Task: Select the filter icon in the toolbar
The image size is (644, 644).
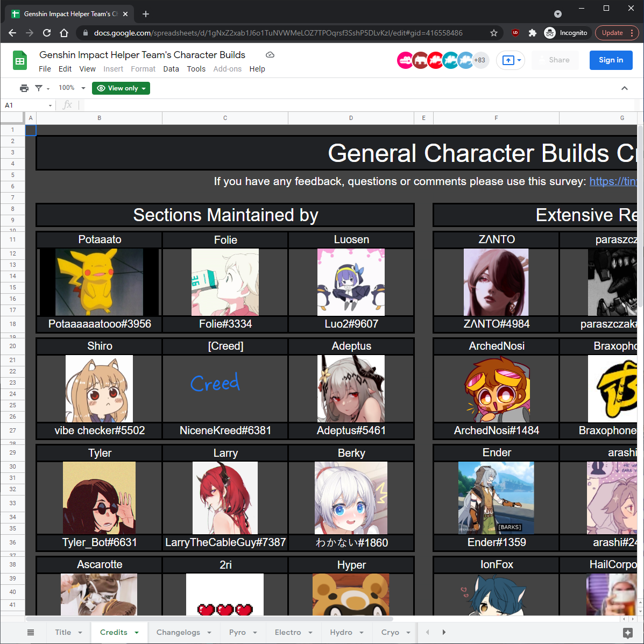Action: tap(38, 88)
